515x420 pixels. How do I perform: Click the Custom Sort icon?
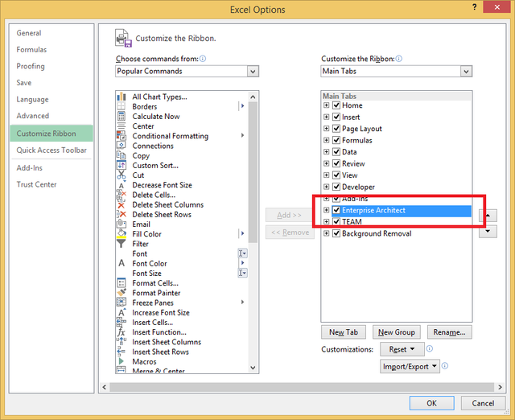pos(122,165)
